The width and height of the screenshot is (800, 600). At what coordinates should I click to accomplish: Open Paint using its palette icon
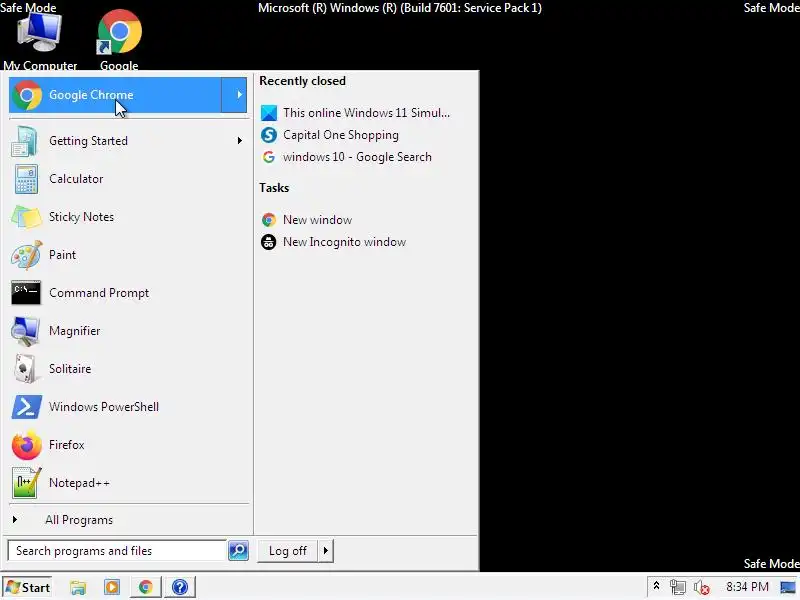tap(26, 255)
